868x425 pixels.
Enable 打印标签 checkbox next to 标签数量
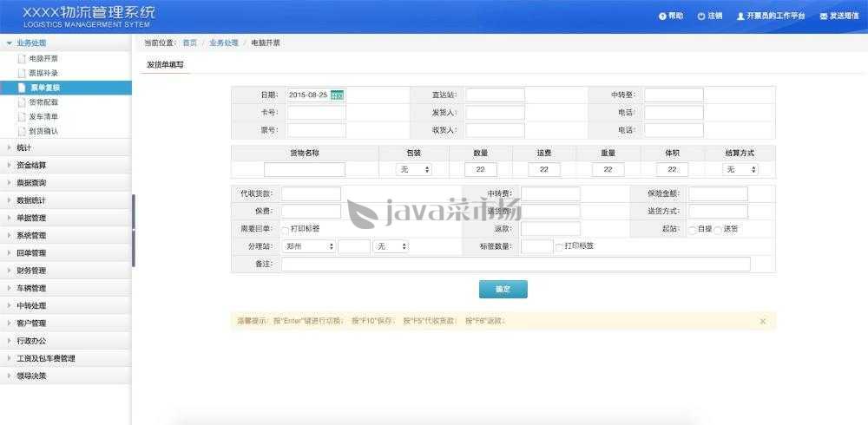(x=560, y=246)
